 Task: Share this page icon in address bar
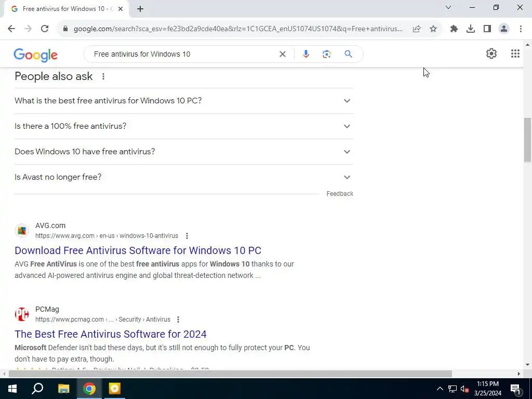point(417,29)
